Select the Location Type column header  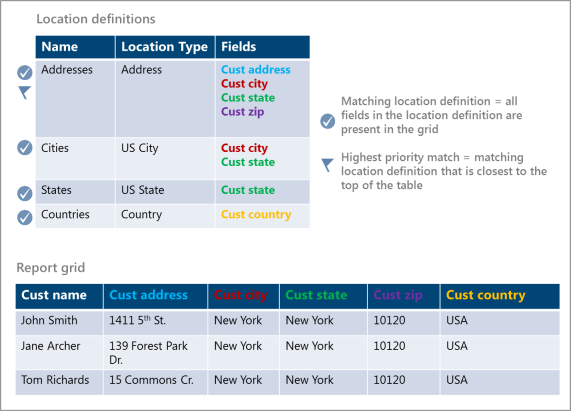tap(165, 47)
